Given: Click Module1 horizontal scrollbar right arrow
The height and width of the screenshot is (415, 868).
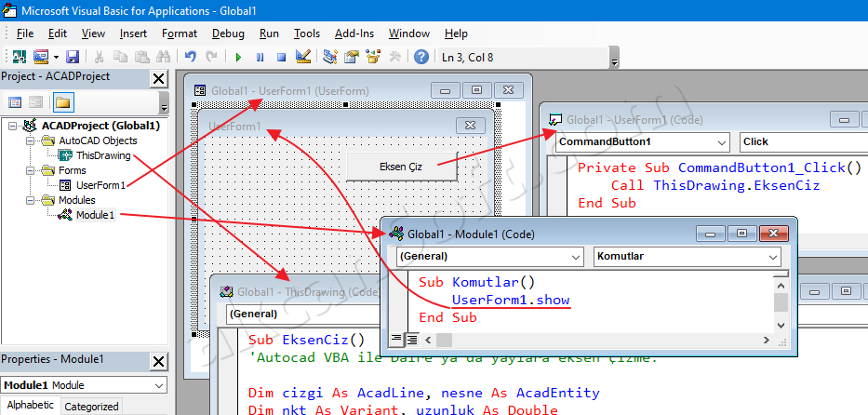Looking at the screenshot, I should [x=767, y=340].
